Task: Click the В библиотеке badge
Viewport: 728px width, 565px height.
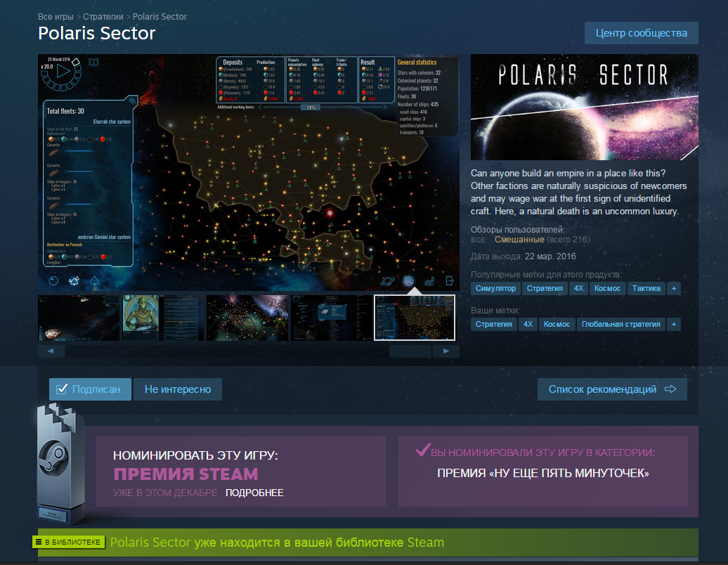Action: pos(68,542)
